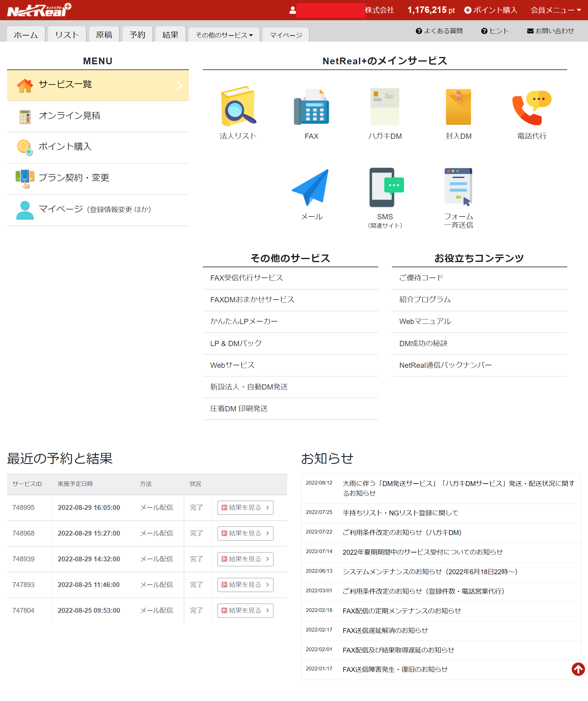Click chevron on サービス一覧 menu item
The height and width of the screenshot is (701, 588).
[180, 85]
